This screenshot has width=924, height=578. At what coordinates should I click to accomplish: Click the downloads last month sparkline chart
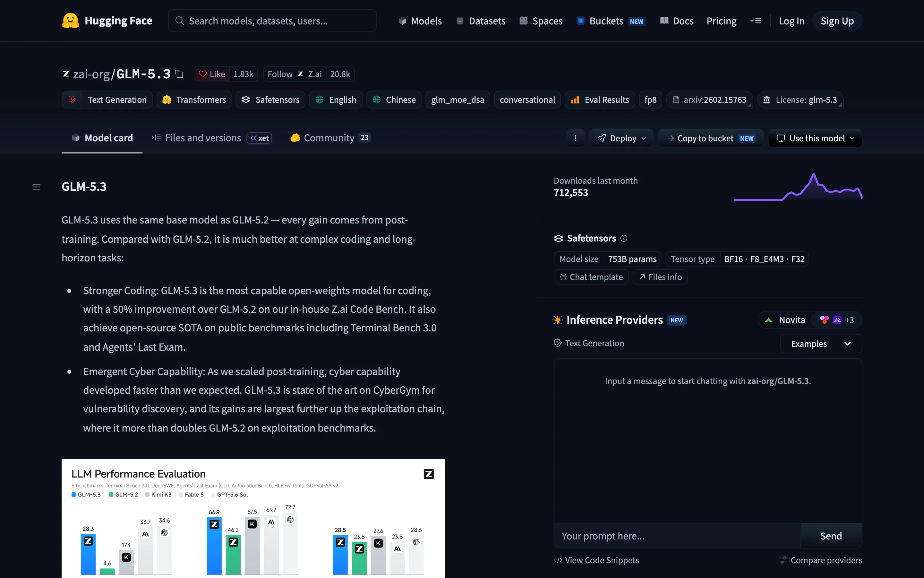pos(798,187)
